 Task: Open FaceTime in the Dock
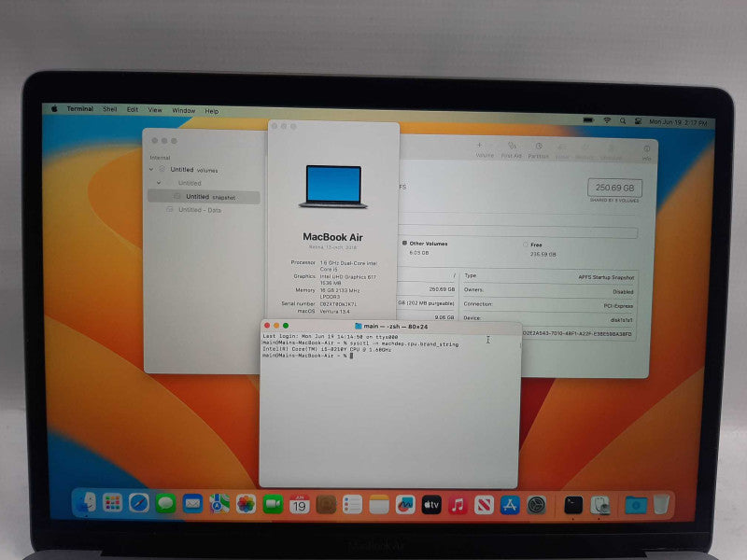273,504
